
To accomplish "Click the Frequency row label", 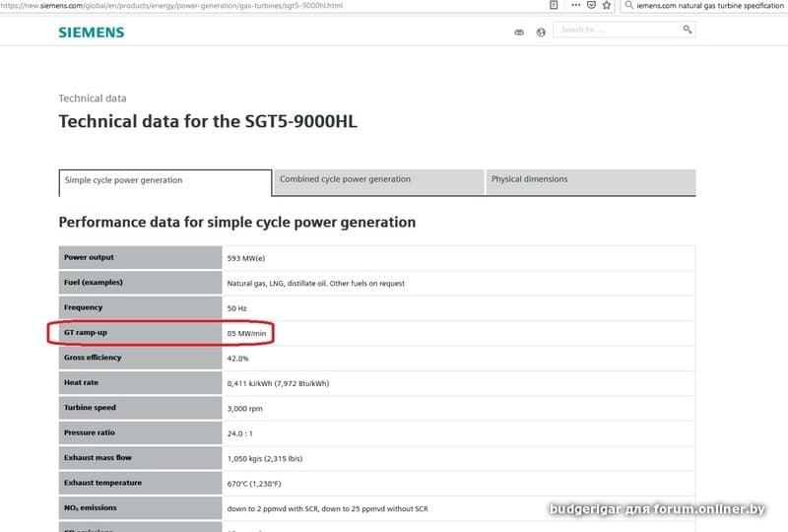I will 83,307.
